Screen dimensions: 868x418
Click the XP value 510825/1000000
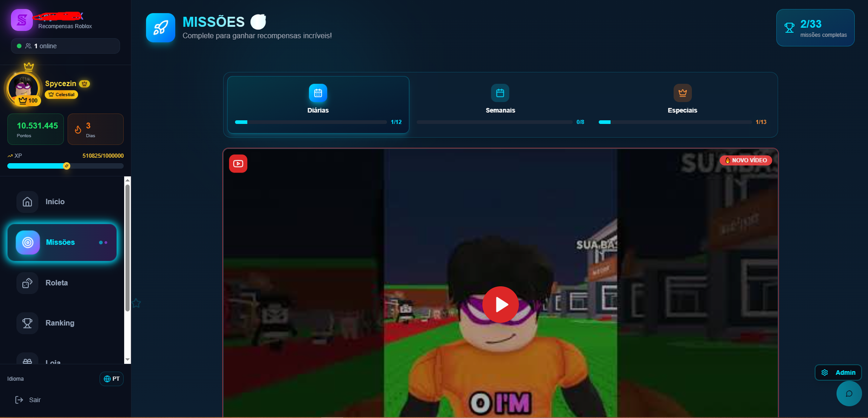[103, 156]
